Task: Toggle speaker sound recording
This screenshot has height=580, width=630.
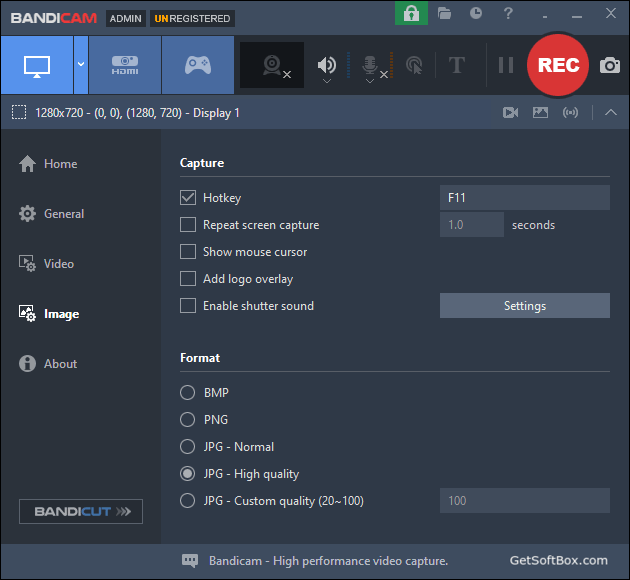Action: [x=327, y=64]
